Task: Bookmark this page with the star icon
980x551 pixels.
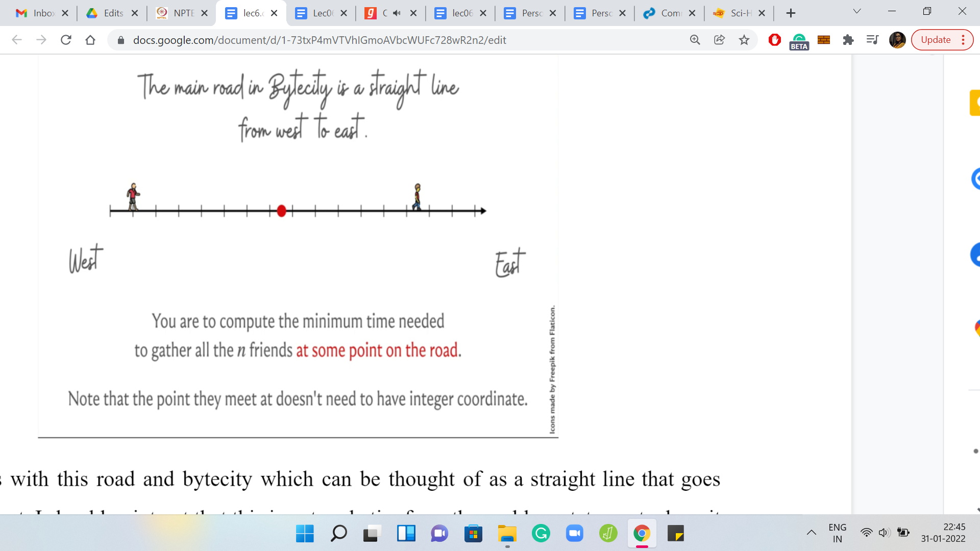Action: (x=744, y=40)
